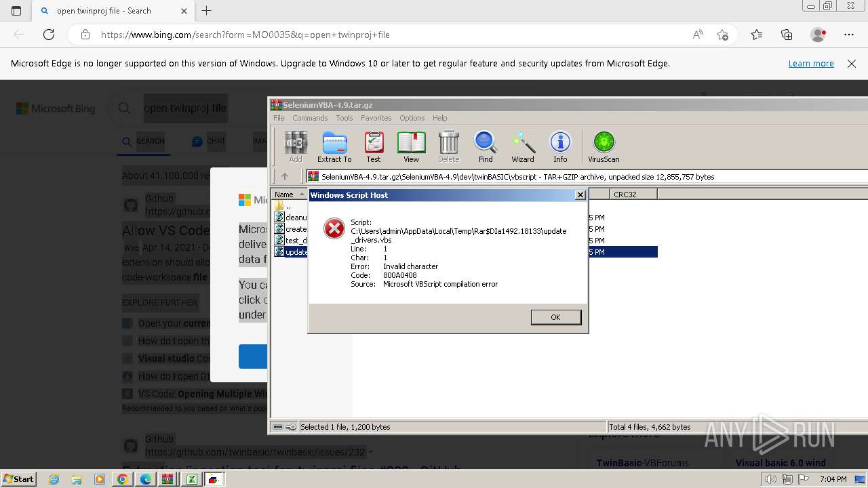The width and height of the screenshot is (868, 488).
Task: Click OK in the Windows Script Host dialog
Action: point(555,317)
